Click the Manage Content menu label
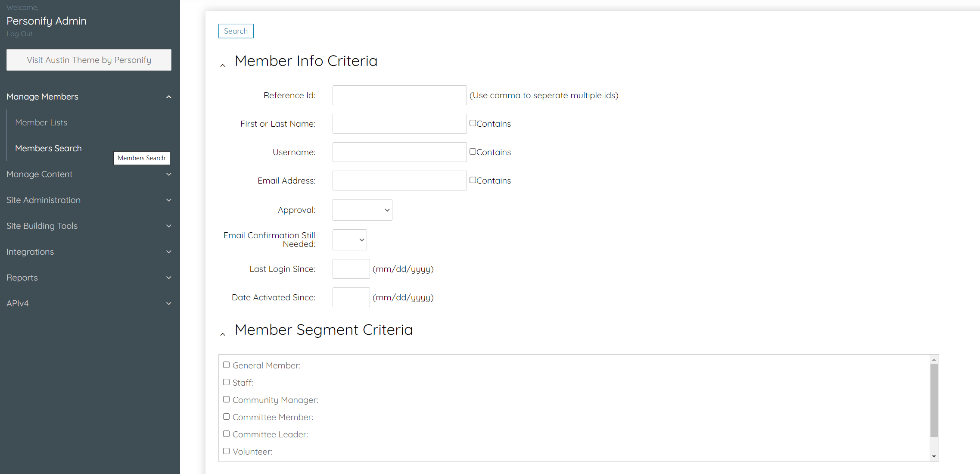Screen dimensions: 980x474 (x=40, y=174)
